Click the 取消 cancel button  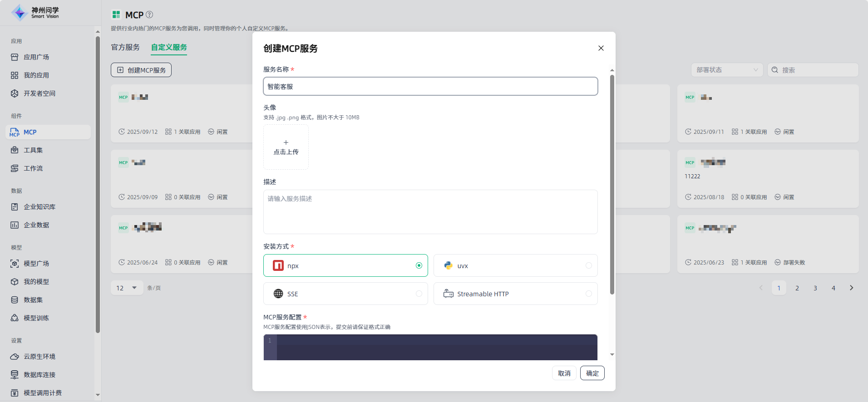(x=564, y=373)
